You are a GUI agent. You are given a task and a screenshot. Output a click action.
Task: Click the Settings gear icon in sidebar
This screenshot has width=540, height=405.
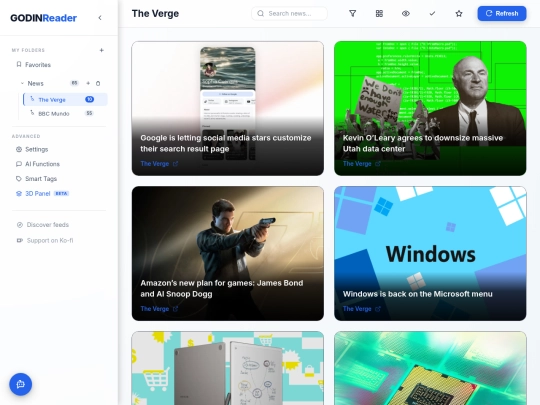coord(19,149)
